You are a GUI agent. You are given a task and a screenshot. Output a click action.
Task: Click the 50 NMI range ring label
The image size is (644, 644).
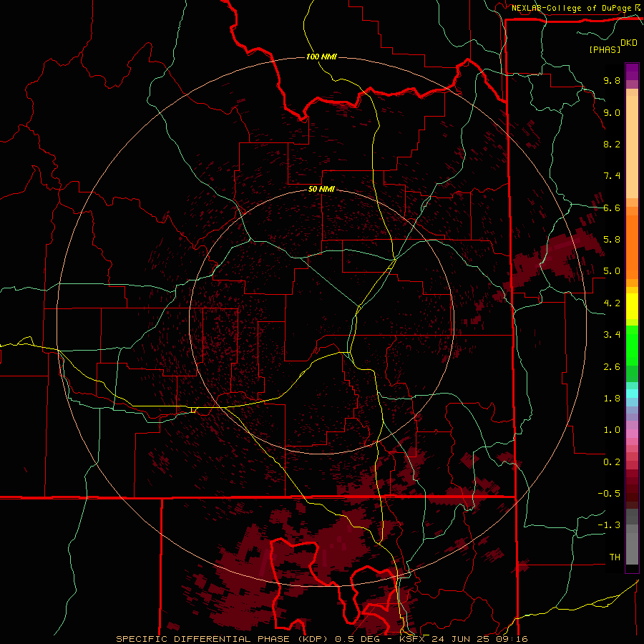(x=321, y=189)
